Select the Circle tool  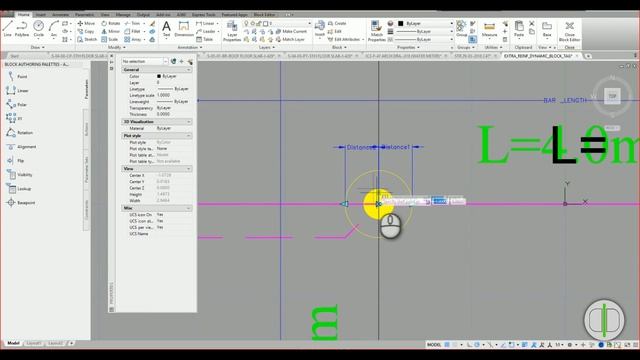[x=38, y=29]
